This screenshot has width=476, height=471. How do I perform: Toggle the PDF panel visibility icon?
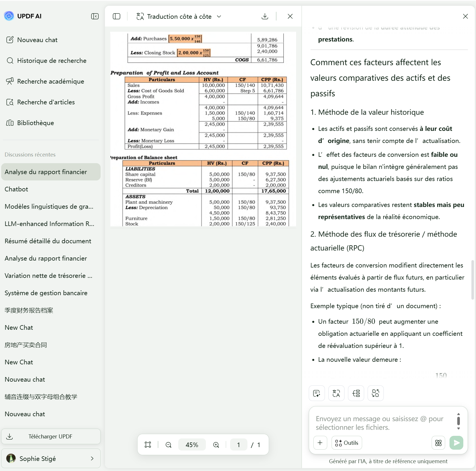(116, 16)
